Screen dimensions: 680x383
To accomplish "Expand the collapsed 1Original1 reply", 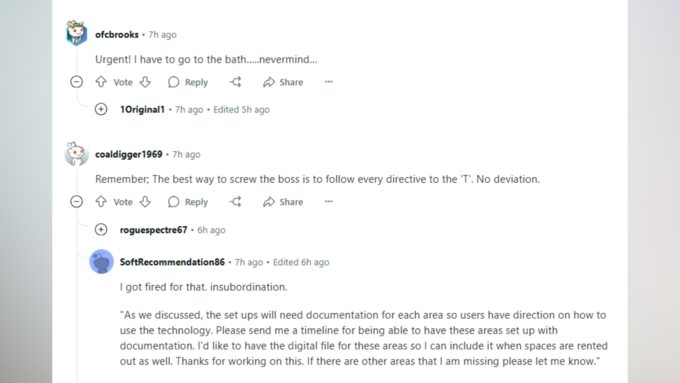I will click(x=101, y=109).
